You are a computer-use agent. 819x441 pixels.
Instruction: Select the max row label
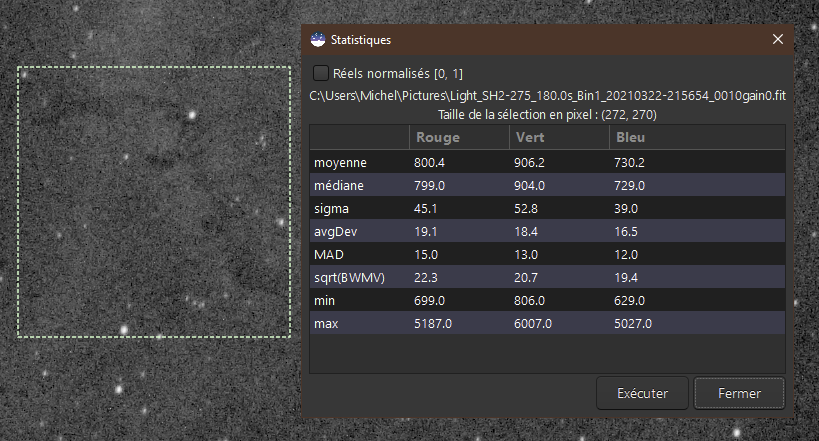tap(326, 323)
